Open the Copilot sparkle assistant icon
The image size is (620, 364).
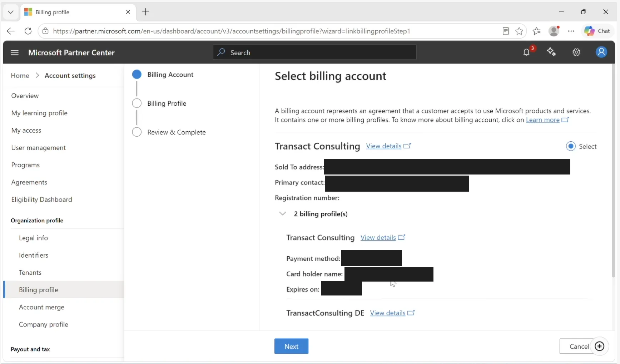click(551, 52)
